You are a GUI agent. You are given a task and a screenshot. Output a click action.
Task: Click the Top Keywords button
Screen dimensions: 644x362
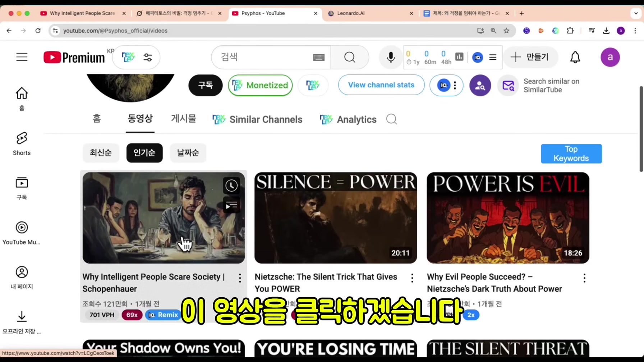click(x=571, y=154)
